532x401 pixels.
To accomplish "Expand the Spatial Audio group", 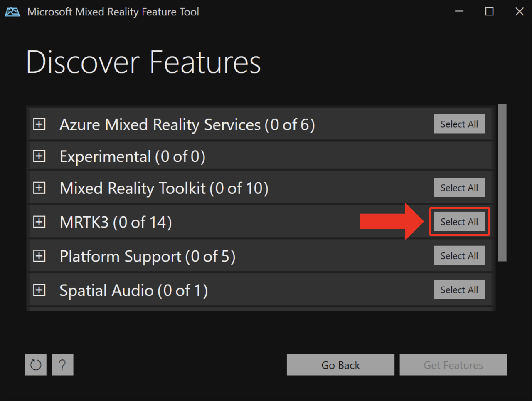I will point(39,290).
